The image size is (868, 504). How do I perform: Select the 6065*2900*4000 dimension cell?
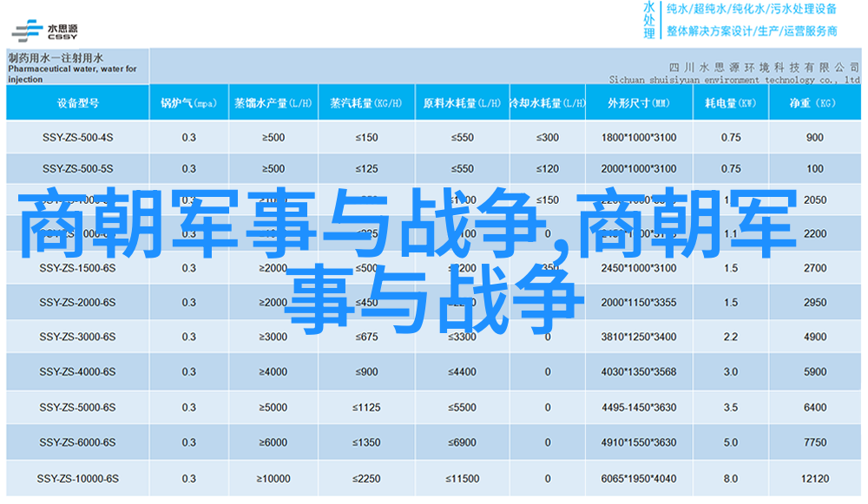coord(638,479)
